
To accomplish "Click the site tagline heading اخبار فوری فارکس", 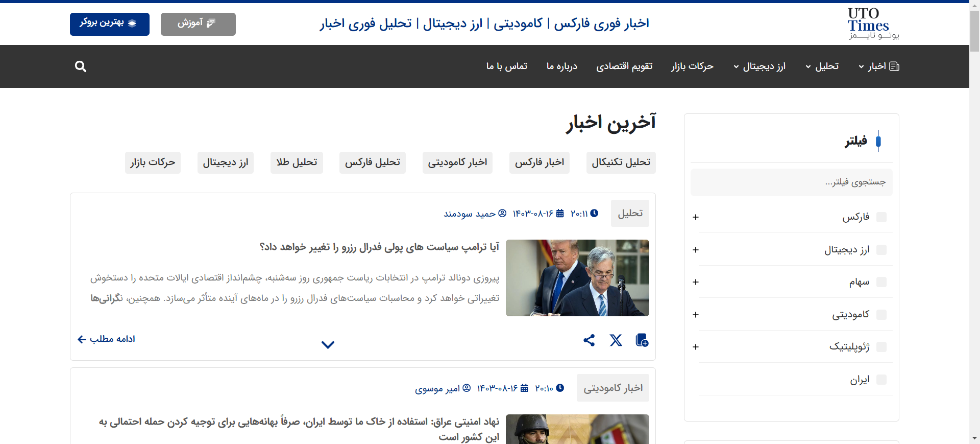I will pos(484,24).
